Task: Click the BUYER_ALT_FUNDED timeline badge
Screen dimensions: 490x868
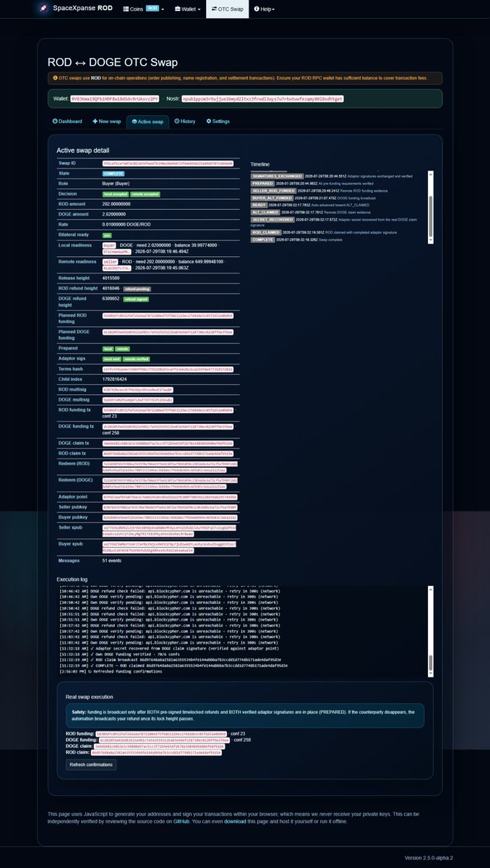Action: pyautogui.click(x=273, y=197)
